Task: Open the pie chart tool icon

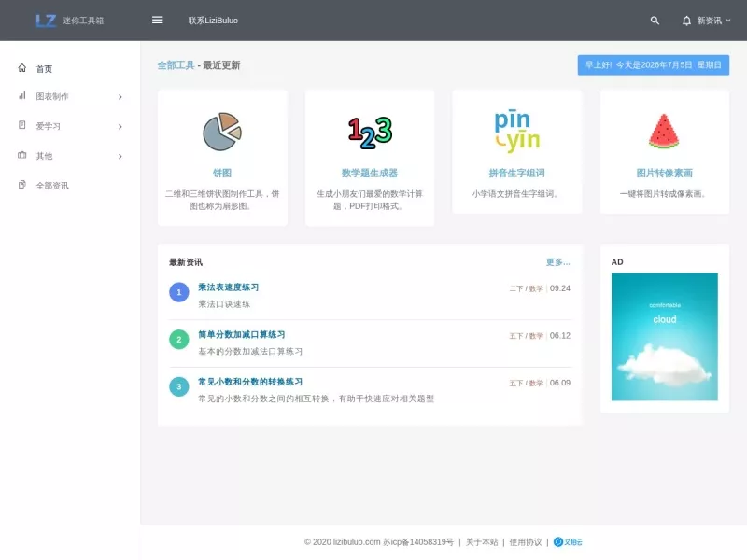Action: coord(222,132)
